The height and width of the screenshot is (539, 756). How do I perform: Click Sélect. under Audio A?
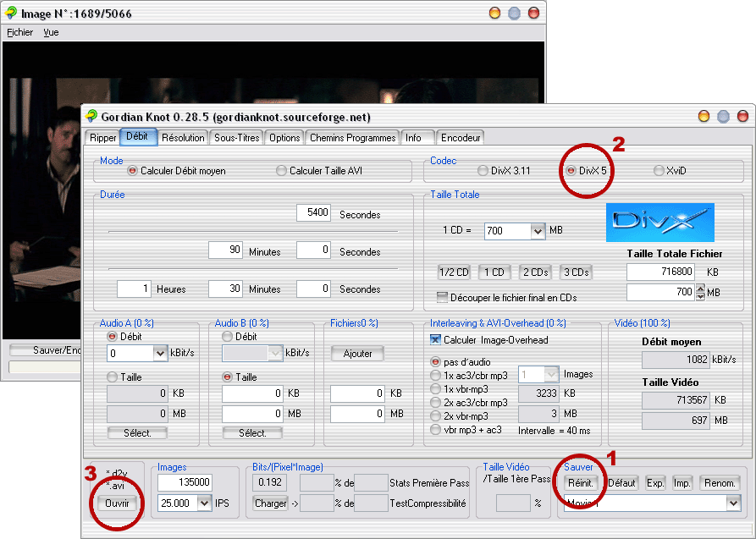tap(137, 433)
